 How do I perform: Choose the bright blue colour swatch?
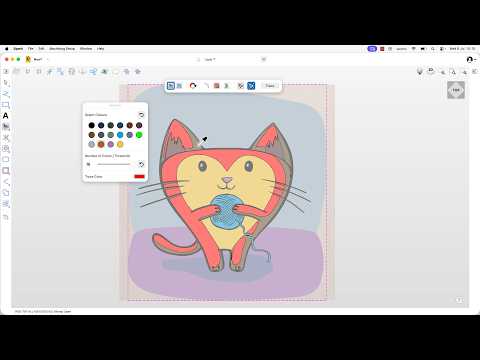coord(120,135)
